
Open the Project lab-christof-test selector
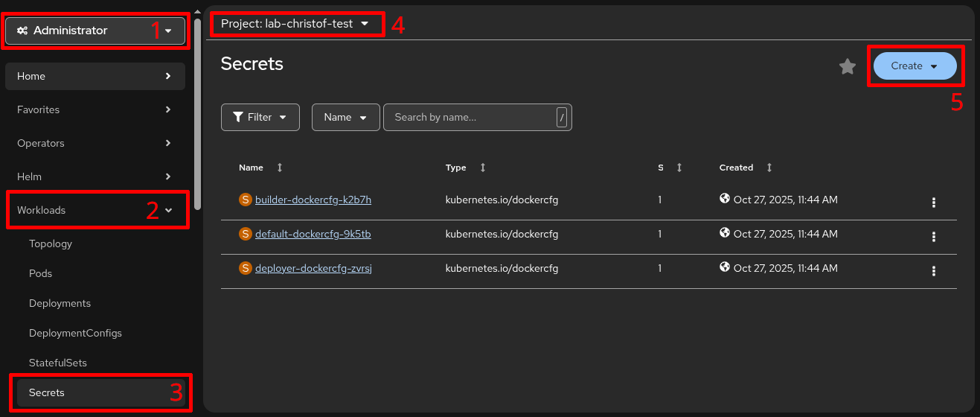pos(295,24)
